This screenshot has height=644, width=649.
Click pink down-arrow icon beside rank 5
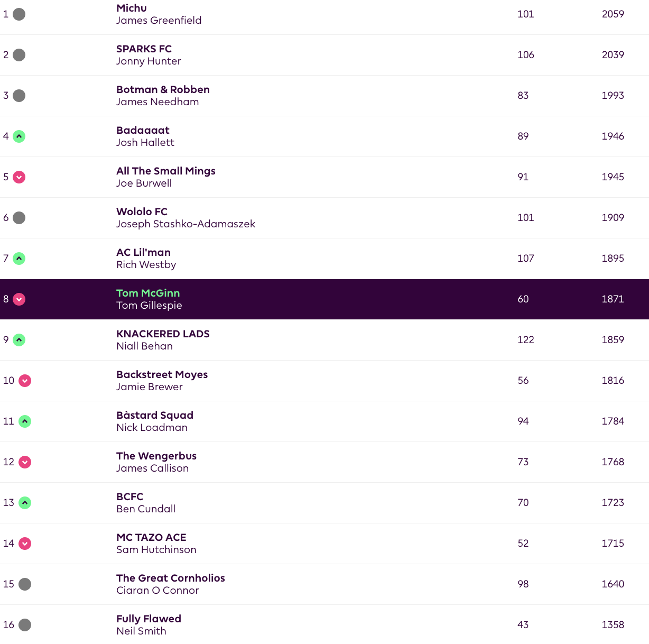point(19,177)
